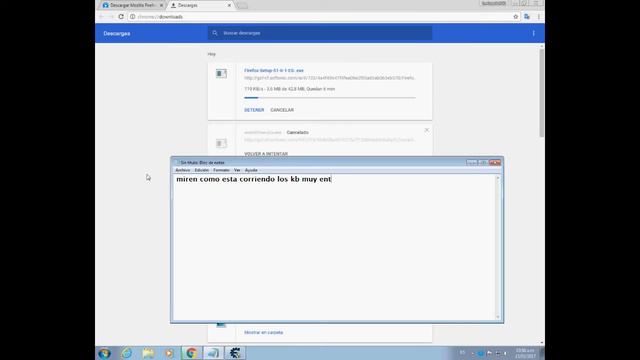Launch Internet Explorer from the taskbar
Viewport: 640px width, 360px height.
pos(127,353)
